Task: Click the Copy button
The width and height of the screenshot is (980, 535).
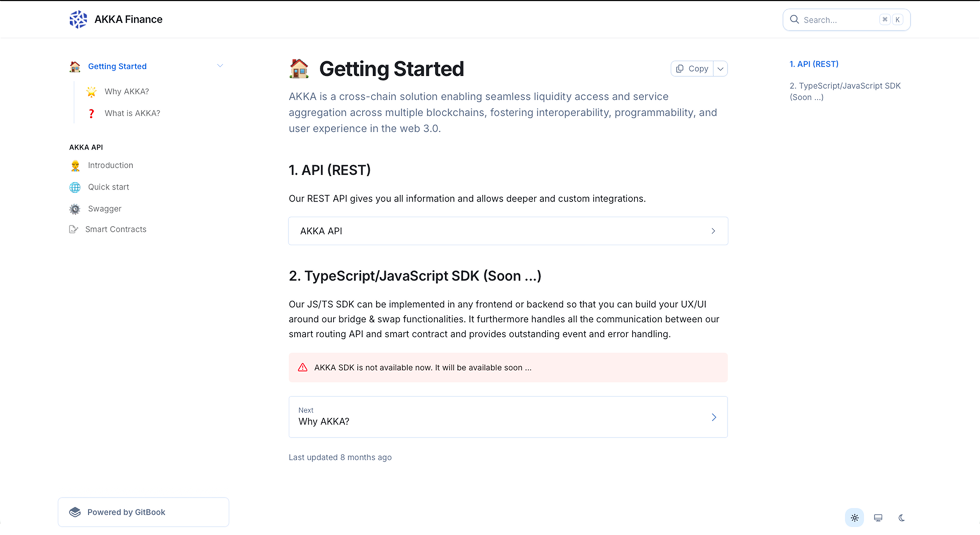Action: pos(692,68)
